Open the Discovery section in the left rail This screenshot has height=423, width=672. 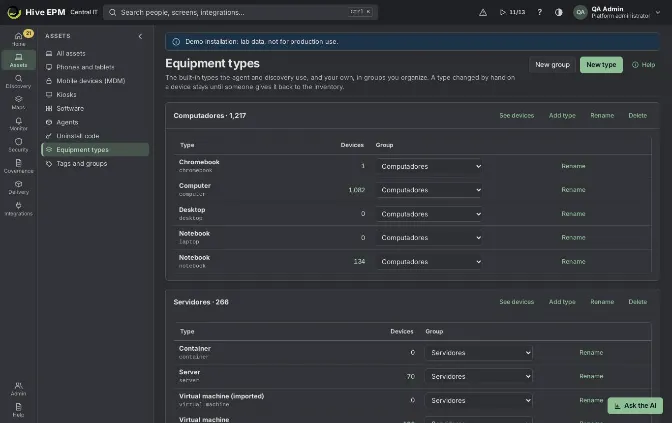point(18,81)
